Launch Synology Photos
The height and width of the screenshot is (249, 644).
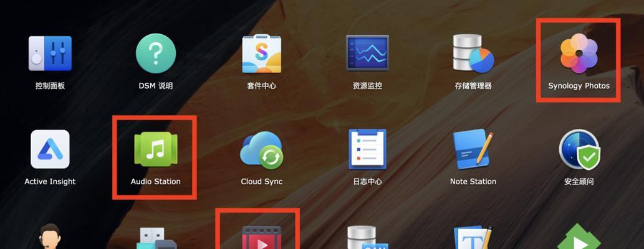pyautogui.click(x=579, y=54)
